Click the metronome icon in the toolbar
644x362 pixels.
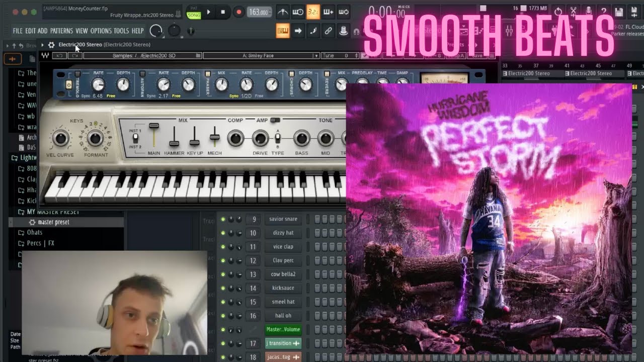click(283, 12)
